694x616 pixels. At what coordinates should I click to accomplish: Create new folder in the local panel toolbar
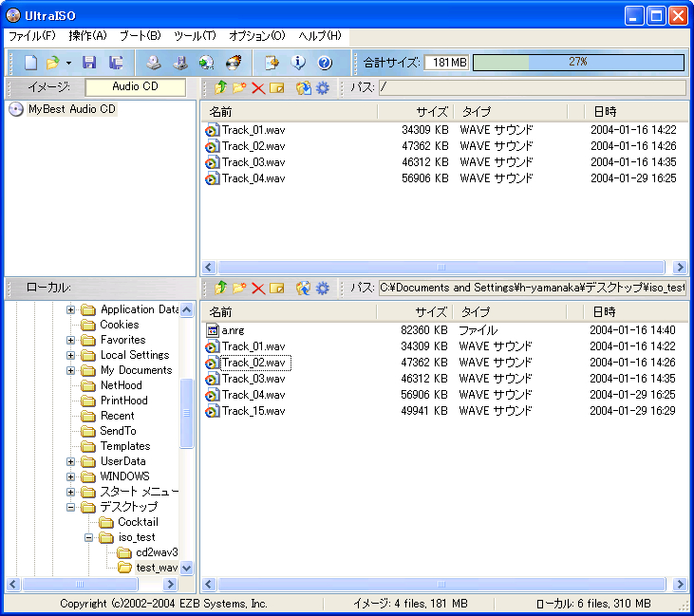click(239, 289)
